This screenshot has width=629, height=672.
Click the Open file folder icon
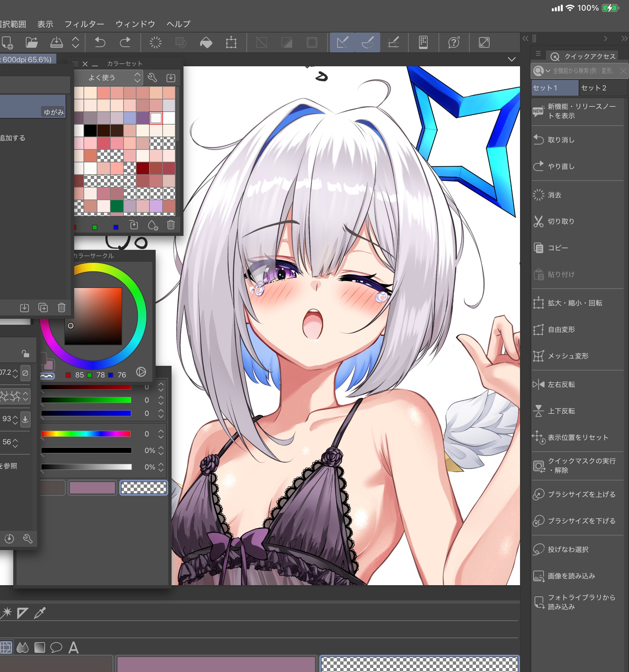click(31, 42)
